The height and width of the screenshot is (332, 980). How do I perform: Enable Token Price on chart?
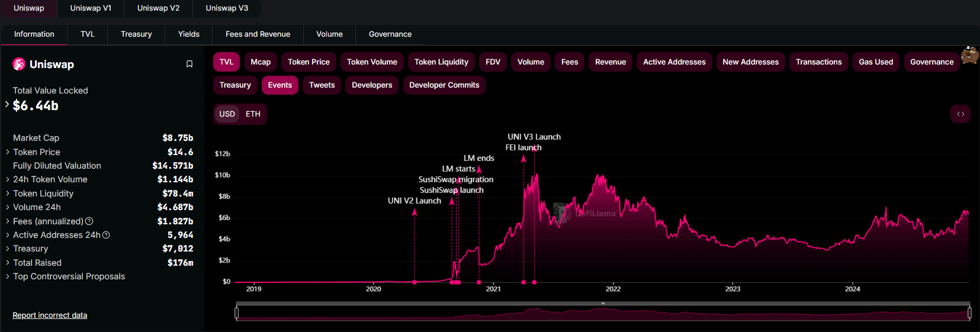coord(309,62)
